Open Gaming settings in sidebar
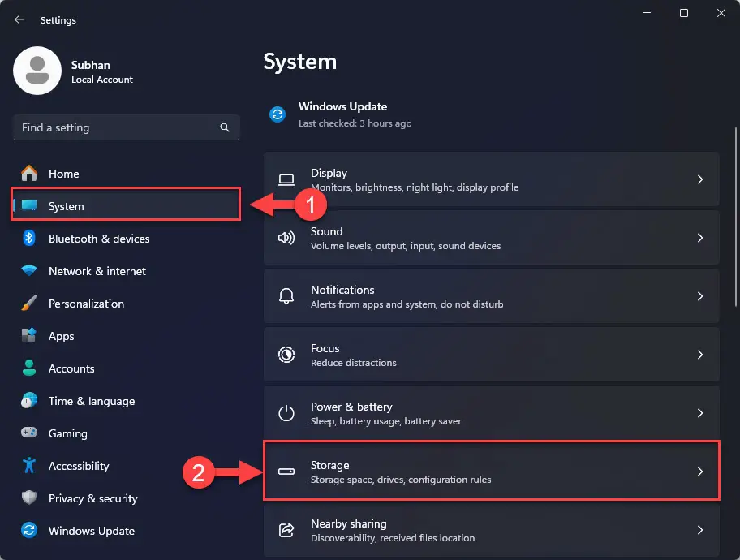The height and width of the screenshot is (560, 740). pos(127,433)
